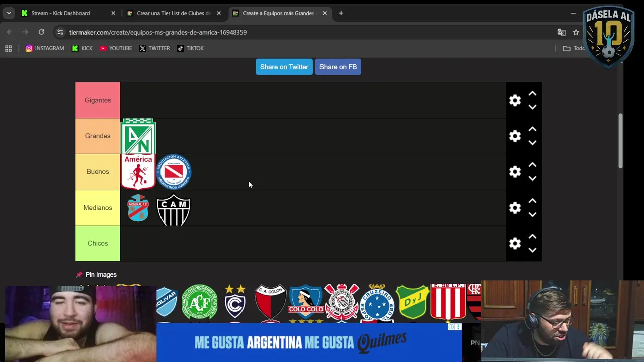Focus the tiermaker.com address bar
The width and height of the screenshot is (644, 362).
pyautogui.click(x=309, y=32)
